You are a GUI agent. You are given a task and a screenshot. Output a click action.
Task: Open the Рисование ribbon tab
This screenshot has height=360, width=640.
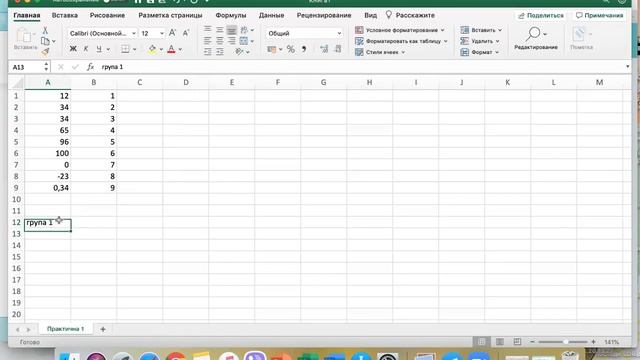coord(107,16)
